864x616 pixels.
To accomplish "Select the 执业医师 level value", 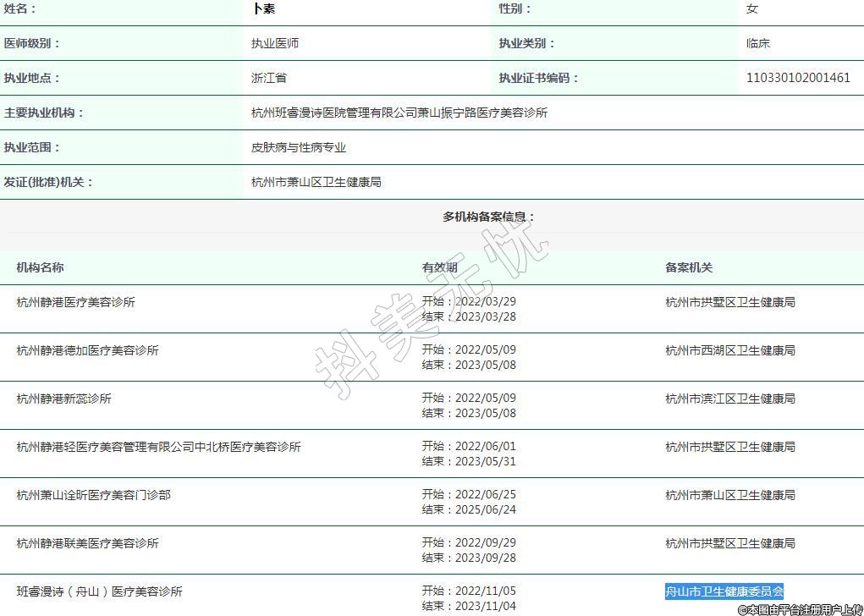I will 274,43.
